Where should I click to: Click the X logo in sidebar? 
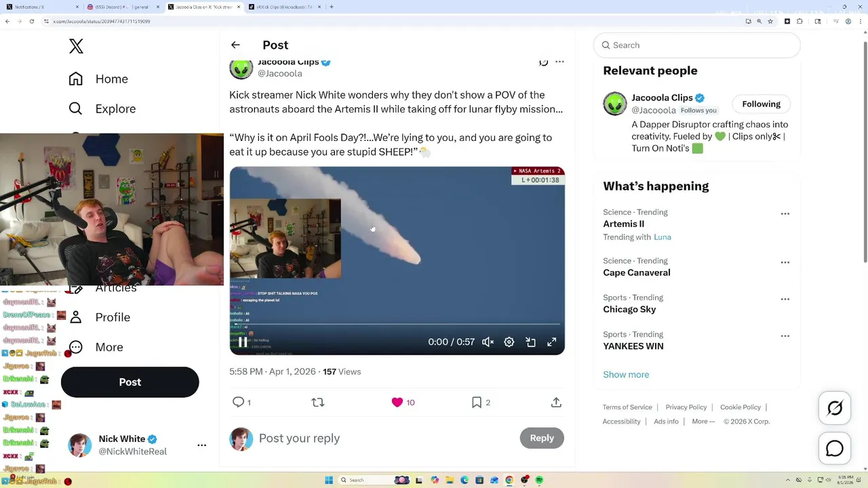point(76,46)
